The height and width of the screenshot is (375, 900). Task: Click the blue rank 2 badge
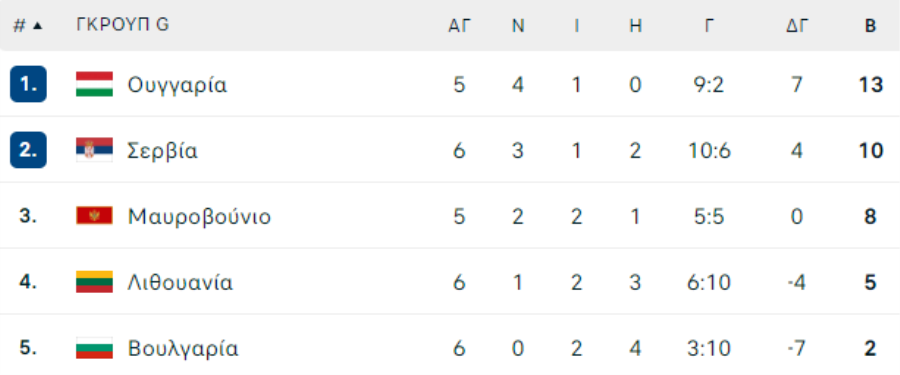point(28,150)
